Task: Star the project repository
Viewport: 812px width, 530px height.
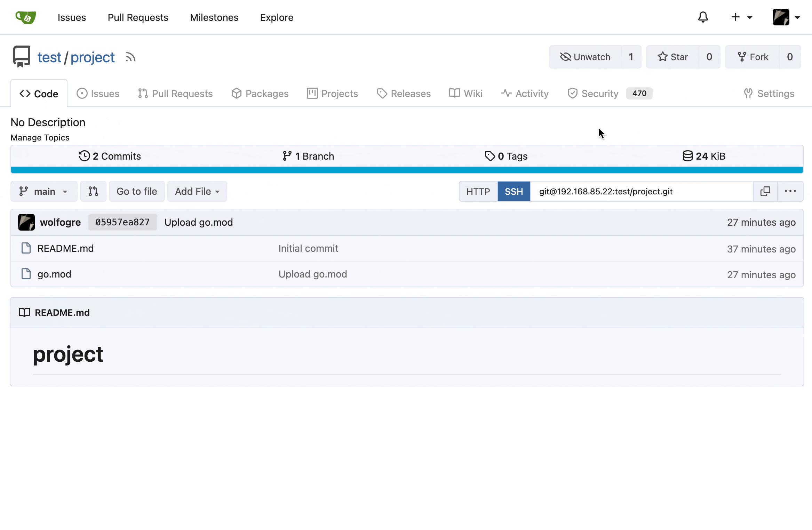Action: tap(673, 57)
